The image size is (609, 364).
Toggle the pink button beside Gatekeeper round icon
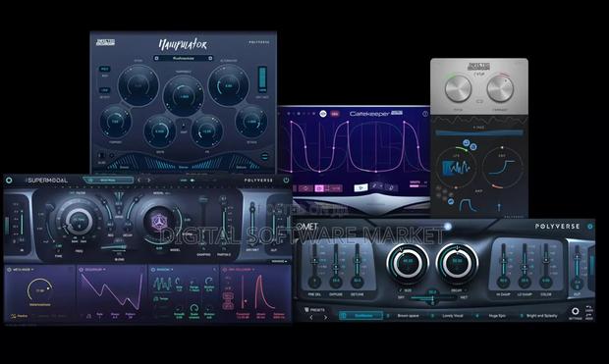(335, 114)
